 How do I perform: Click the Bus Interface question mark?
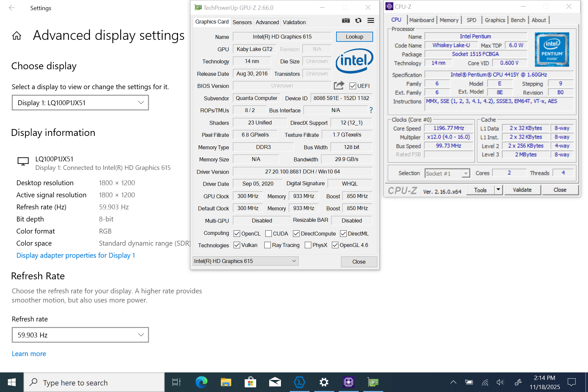(371, 110)
